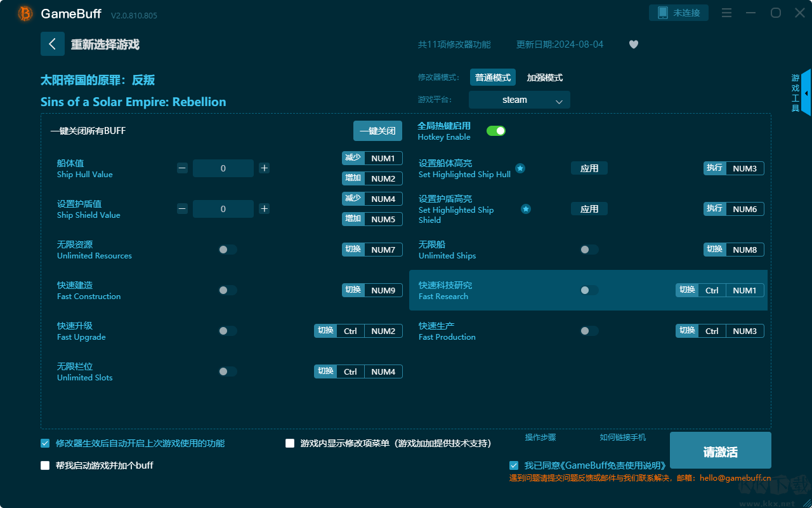Image resolution: width=812 pixels, height=508 pixels.
Task: Click the star icon beside Set Highlighted Ship Shield
Action: pos(526,209)
